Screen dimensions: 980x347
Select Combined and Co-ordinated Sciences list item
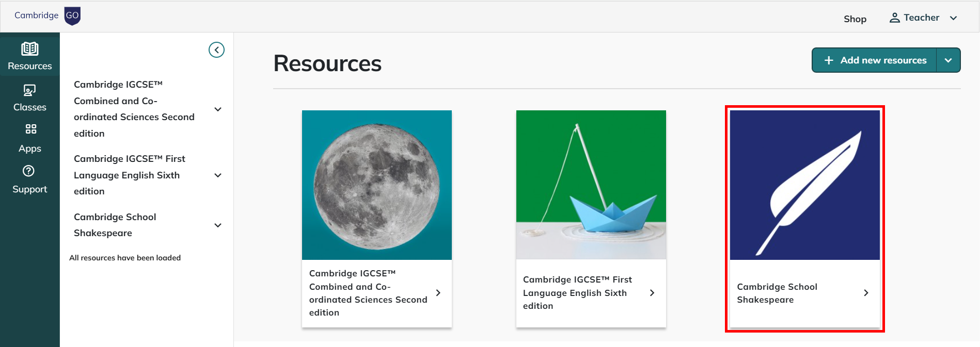134,109
